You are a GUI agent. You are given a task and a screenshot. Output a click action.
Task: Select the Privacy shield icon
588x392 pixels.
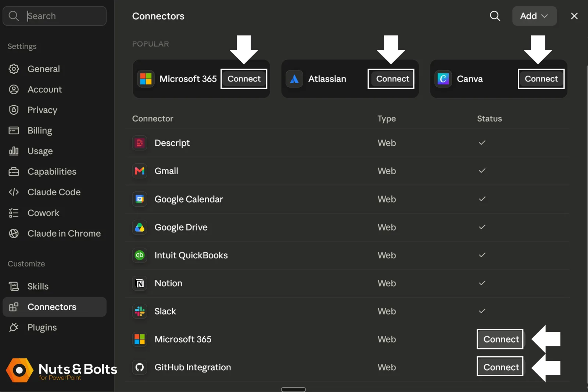14,110
